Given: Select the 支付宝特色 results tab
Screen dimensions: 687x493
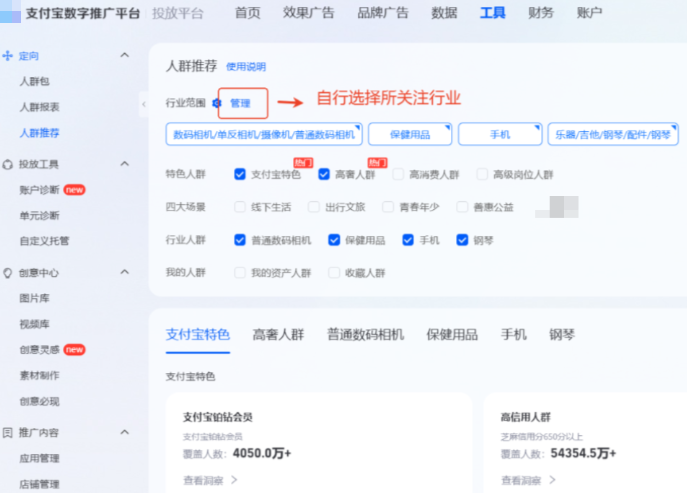Looking at the screenshot, I should pos(198,335).
